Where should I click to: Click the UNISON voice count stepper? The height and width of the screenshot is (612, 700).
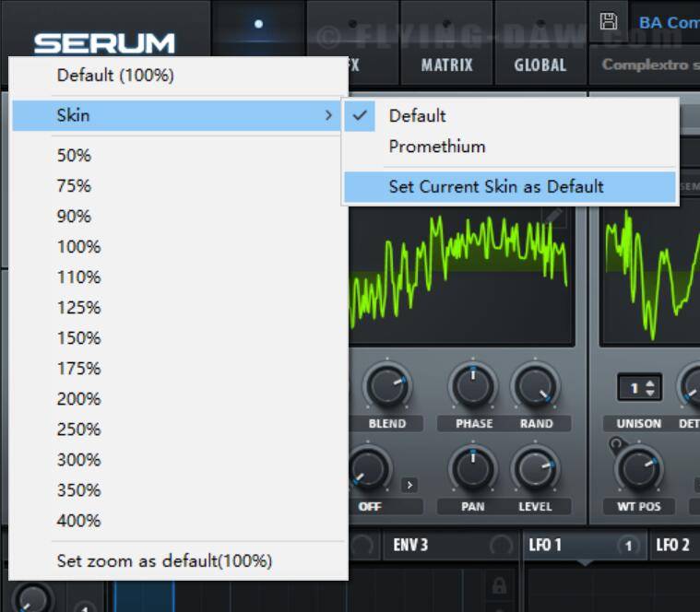639,387
